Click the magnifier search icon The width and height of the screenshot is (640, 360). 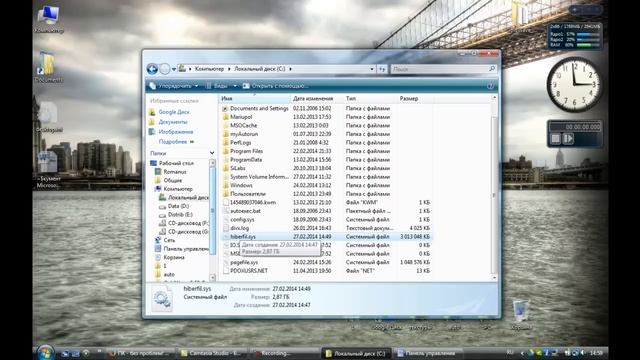pyautogui.click(x=492, y=69)
